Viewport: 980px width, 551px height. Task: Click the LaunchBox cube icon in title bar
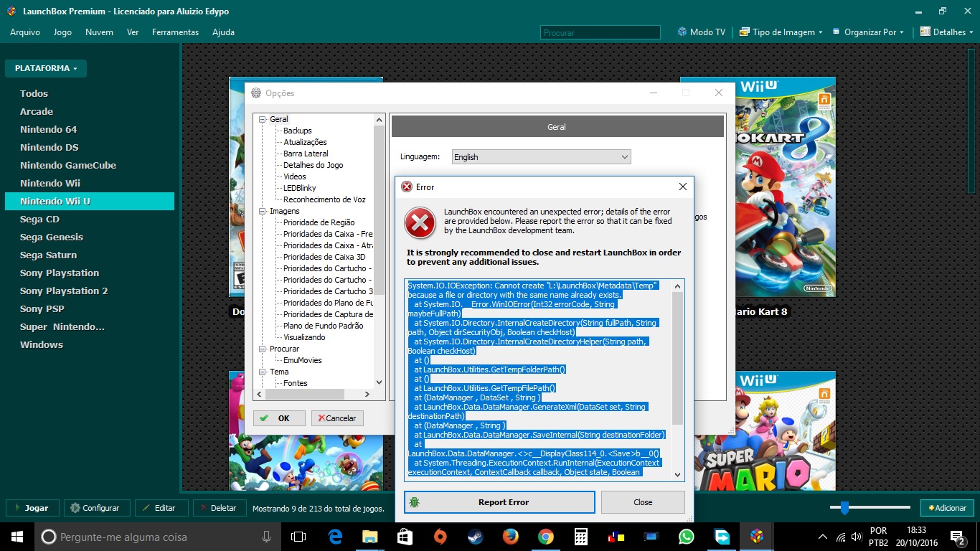point(10,11)
